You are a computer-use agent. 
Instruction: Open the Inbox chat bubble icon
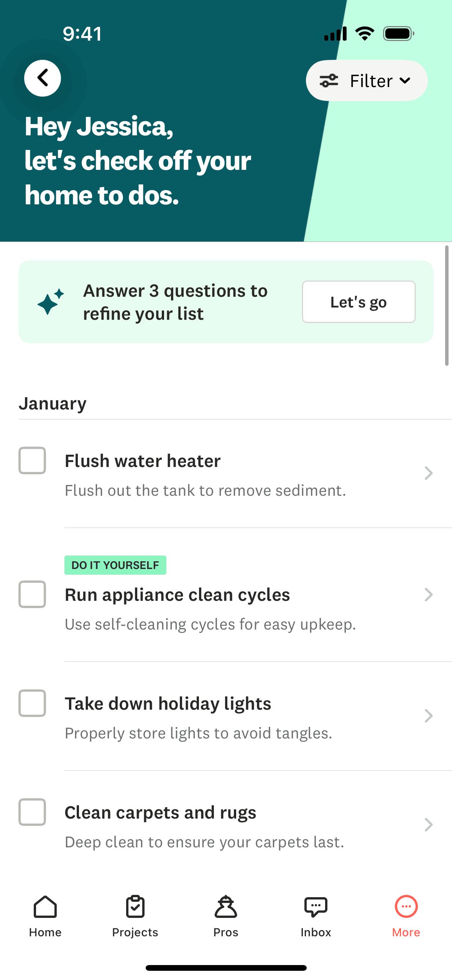(316, 907)
